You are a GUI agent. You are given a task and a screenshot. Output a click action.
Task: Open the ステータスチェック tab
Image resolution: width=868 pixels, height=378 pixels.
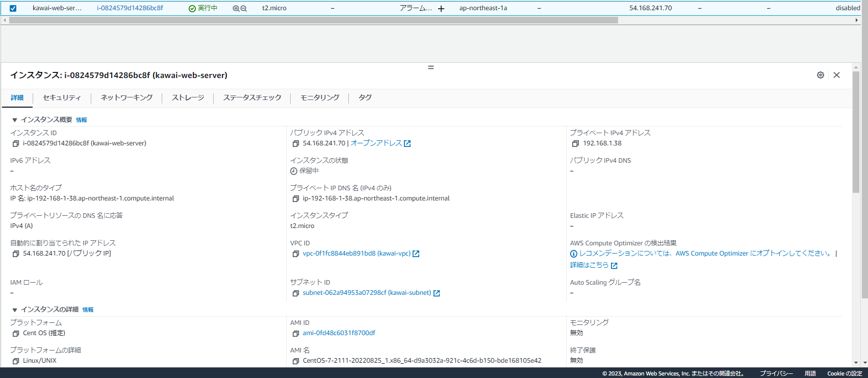[x=252, y=98]
